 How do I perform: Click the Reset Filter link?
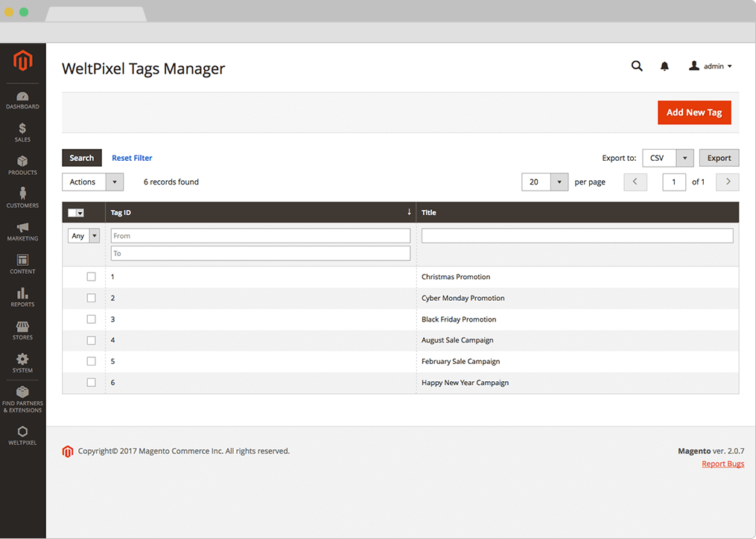click(132, 158)
